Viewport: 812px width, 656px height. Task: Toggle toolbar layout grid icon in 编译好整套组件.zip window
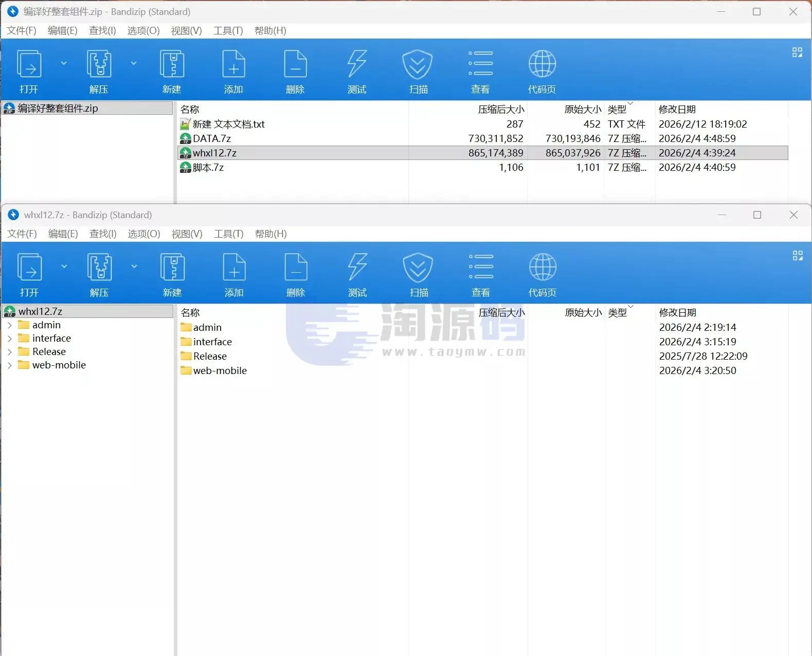pos(797,52)
